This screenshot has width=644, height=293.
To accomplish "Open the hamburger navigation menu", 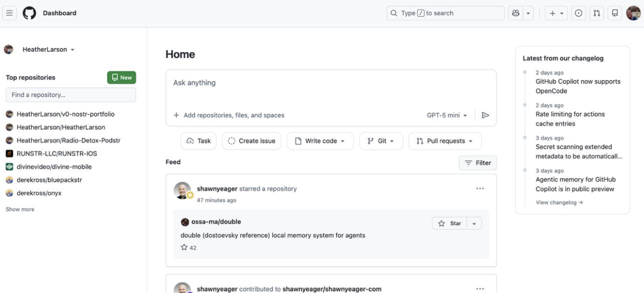I will pos(10,13).
